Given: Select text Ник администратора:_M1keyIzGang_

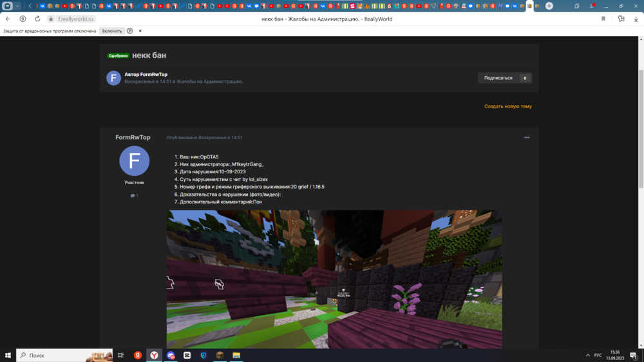Looking at the screenshot, I should click(x=222, y=164).
